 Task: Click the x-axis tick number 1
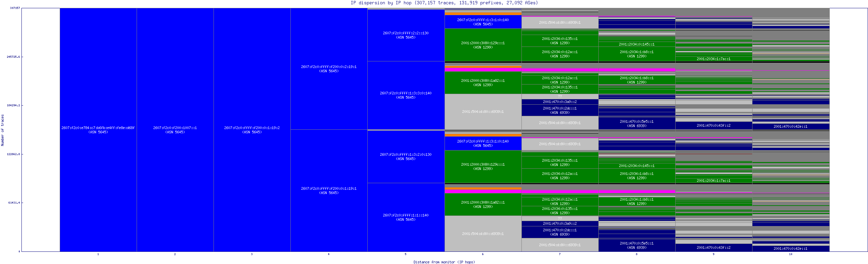click(x=98, y=254)
